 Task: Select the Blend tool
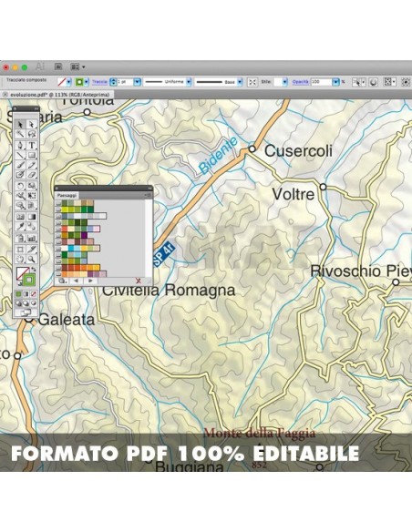32,226
